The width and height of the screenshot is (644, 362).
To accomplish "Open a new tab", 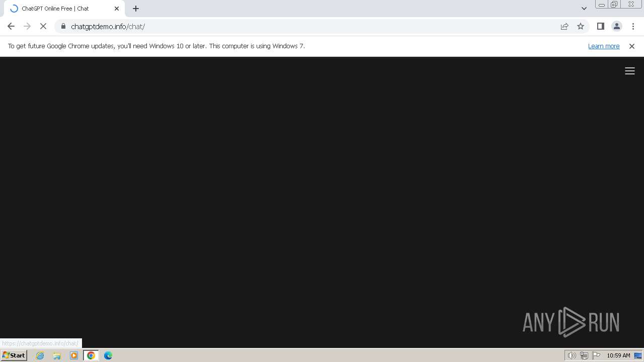I will (x=136, y=9).
